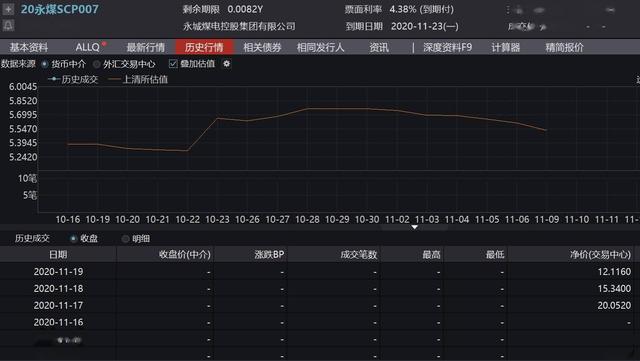Screen dimensions: 640x361
Task: Click the 20永煤SCP007 bond title
Action: [60, 9]
